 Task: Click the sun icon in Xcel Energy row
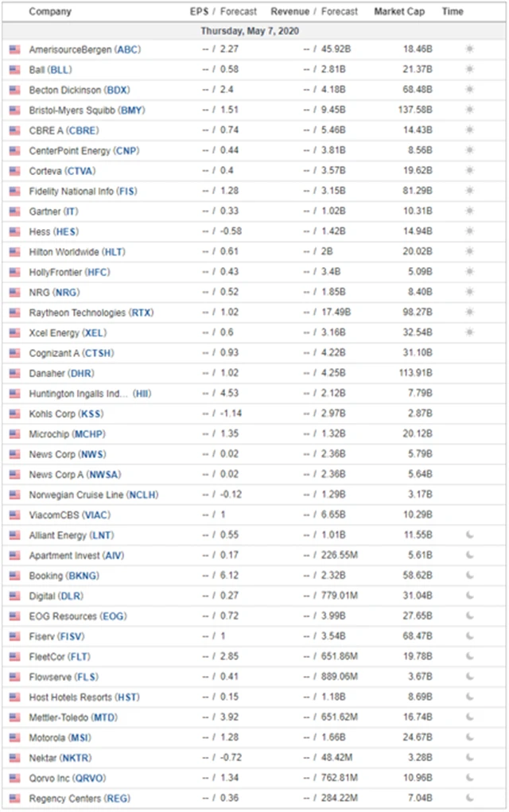pyautogui.click(x=469, y=332)
